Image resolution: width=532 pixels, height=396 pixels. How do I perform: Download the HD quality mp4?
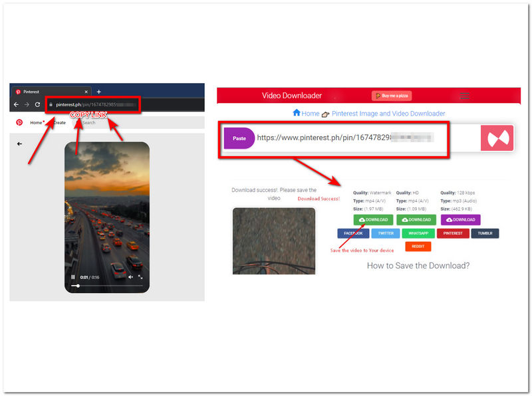[x=416, y=219]
